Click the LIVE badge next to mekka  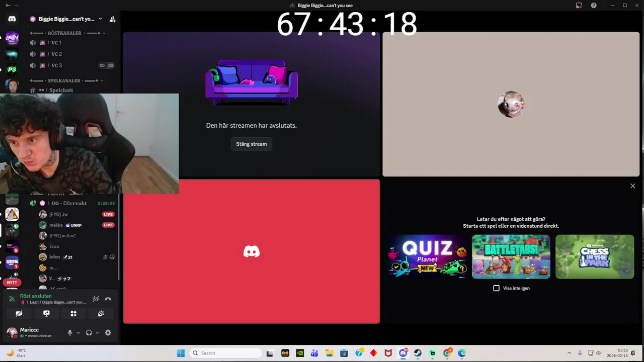pos(108,225)
